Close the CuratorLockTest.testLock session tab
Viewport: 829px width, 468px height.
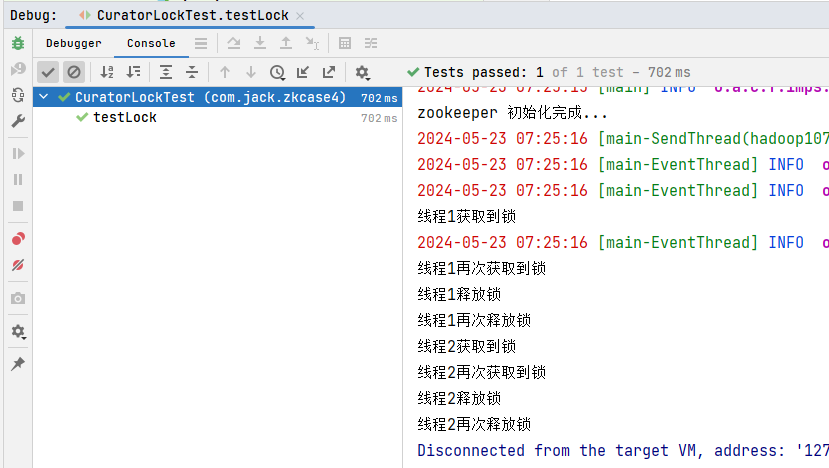pyautogui.click(x=300, y=16)
